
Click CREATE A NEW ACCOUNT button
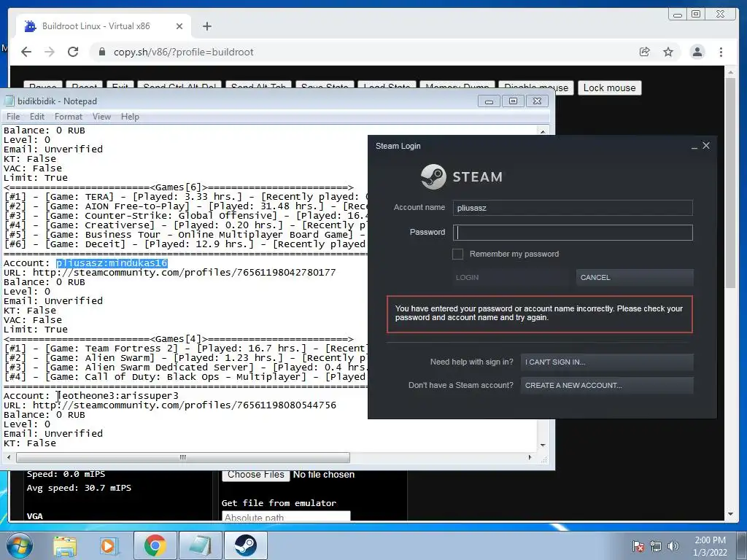coord(607,385)
